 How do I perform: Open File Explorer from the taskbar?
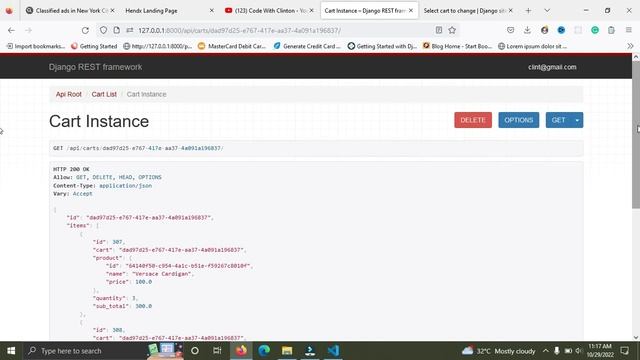[287, 351]
